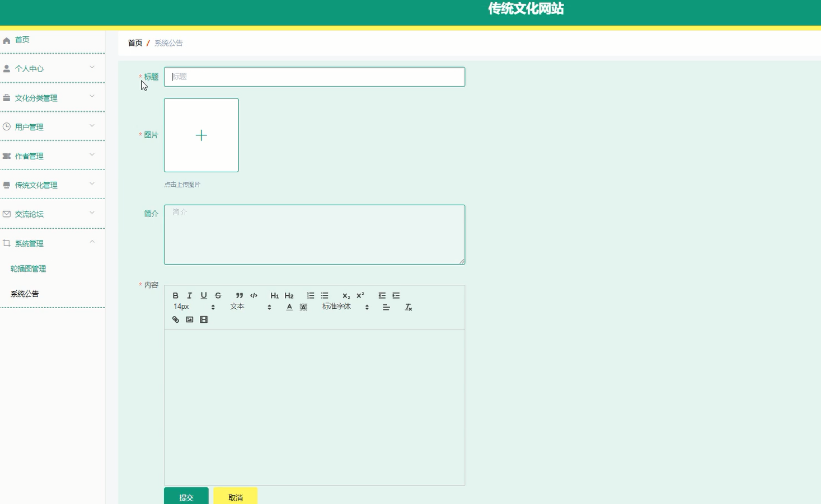Focus the 标题 title input field
Viewport: 821px width, 504px height.
pyautogui.click(x=315, y=77)
